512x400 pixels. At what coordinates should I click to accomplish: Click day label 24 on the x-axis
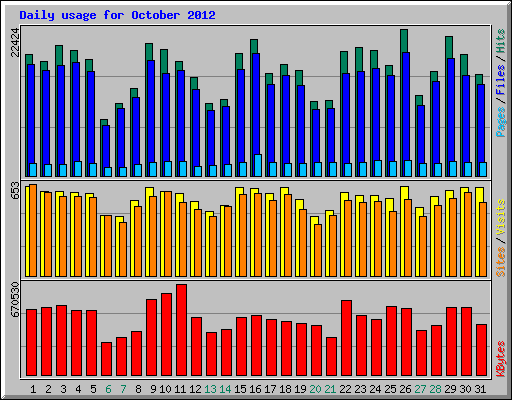(x=375, y=389)
